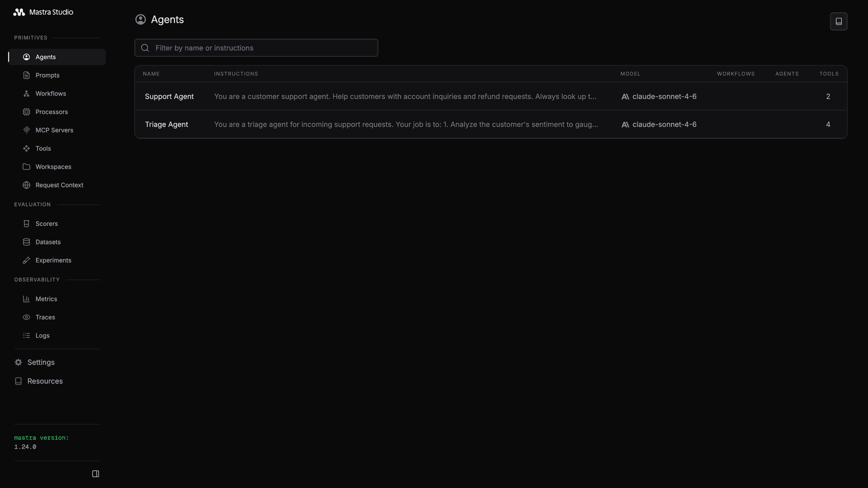Viewport: 868px width, 488px height.
Task: Open the Datasets section
Action: [48, 242]
